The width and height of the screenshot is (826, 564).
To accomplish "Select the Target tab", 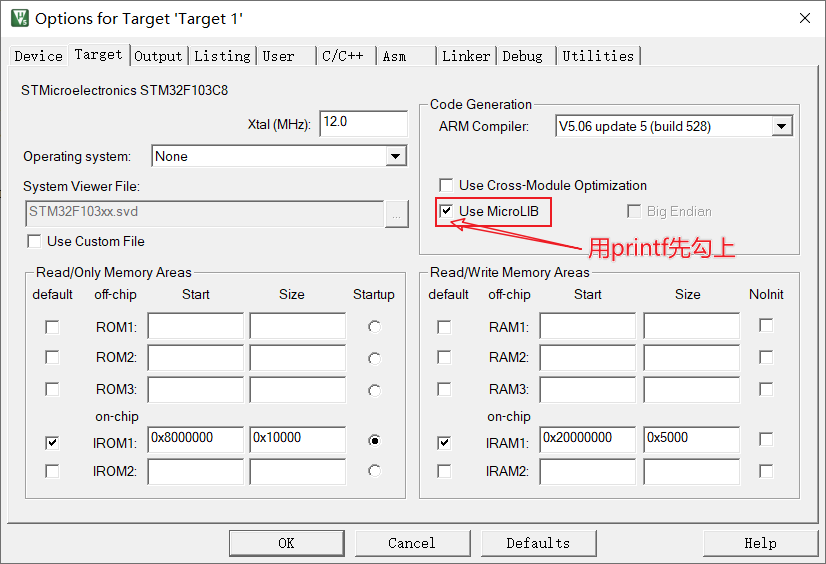I will [99, 54].
